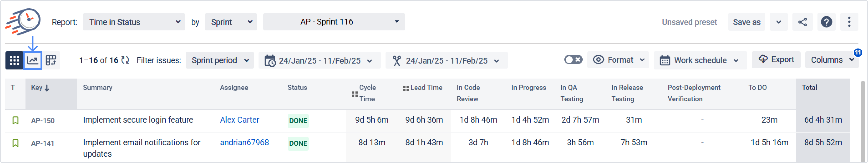Screen dimensions: 868x163
Task: Open Alex Carter assignee link
Action: pos(239,120)
